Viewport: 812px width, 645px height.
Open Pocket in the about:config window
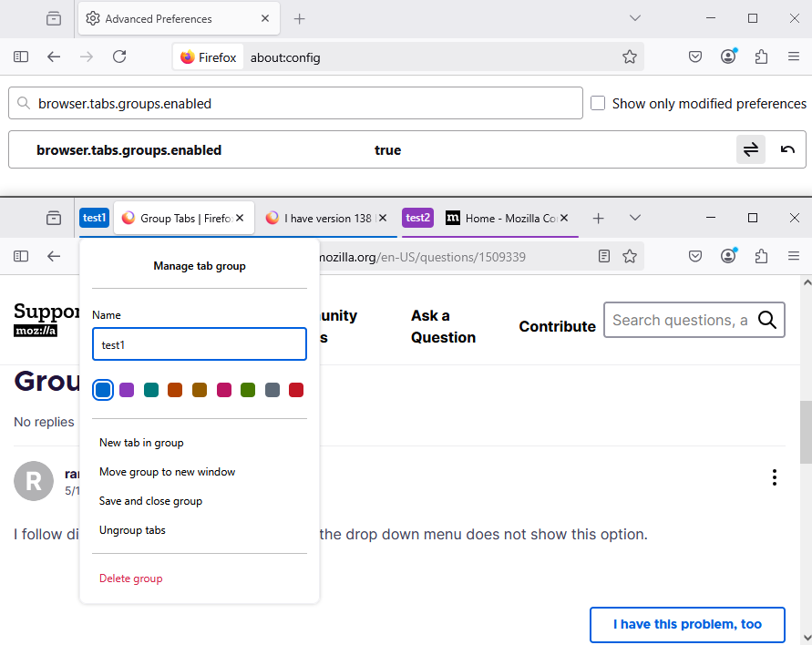pos(695,56)
